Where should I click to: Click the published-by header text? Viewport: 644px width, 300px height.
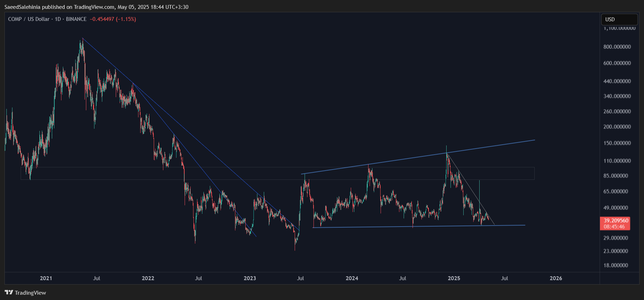click(x=96, y=7)
